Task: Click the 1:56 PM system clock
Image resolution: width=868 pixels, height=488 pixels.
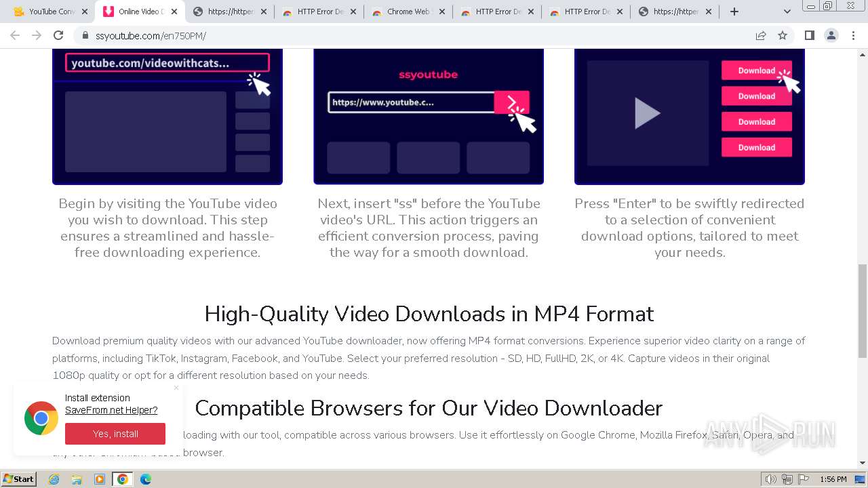Action: click(833, 479)
